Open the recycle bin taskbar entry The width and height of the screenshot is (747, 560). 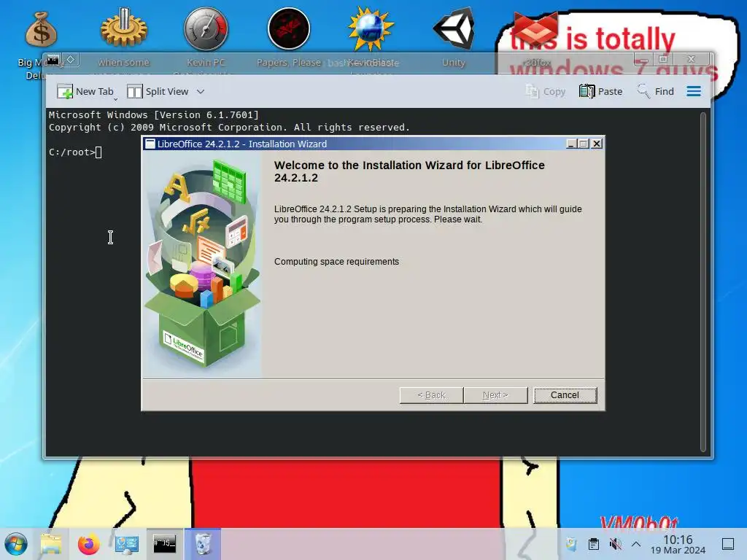click(x=203, y=544)
